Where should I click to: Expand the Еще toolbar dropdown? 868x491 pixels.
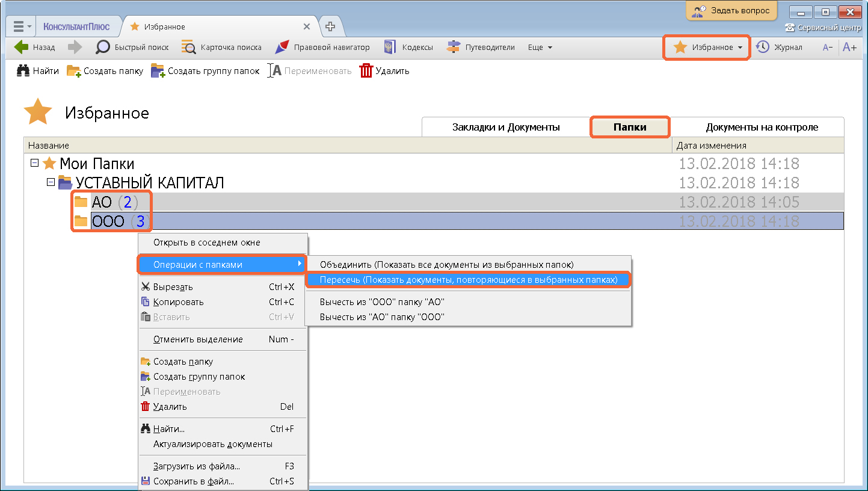540,47
